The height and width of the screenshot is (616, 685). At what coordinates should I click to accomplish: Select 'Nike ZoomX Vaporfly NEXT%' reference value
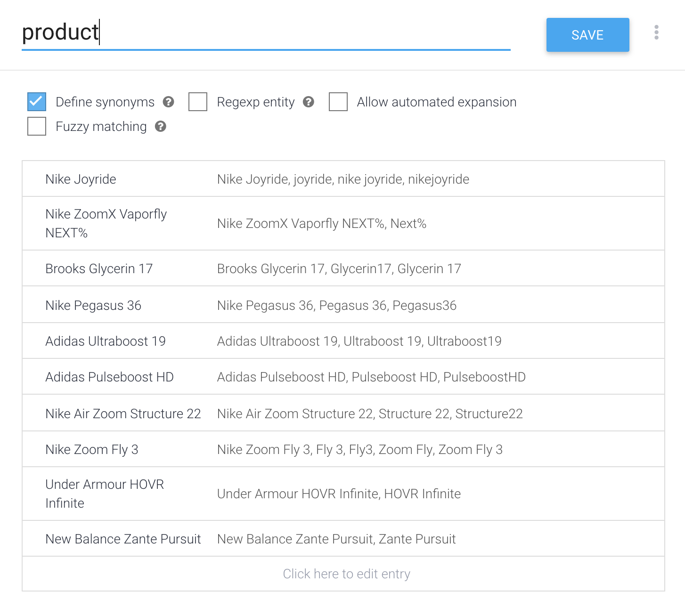(106, 223)
